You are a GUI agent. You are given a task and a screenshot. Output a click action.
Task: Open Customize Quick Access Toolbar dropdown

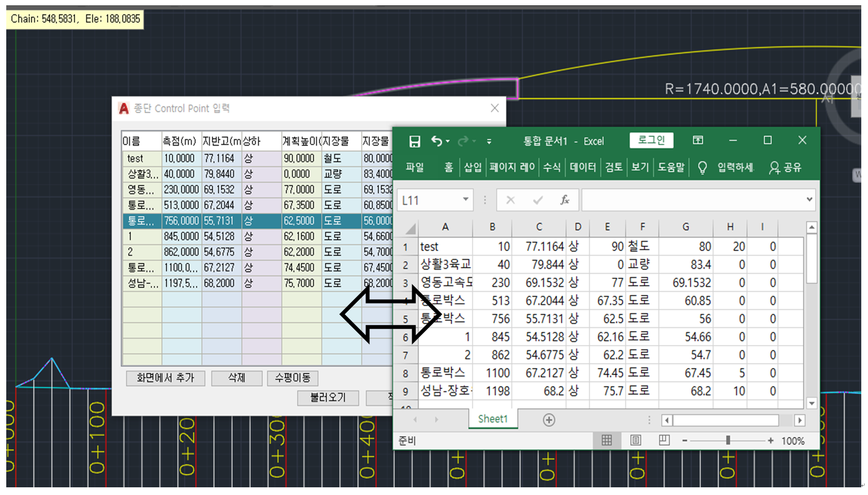[489, 141]
